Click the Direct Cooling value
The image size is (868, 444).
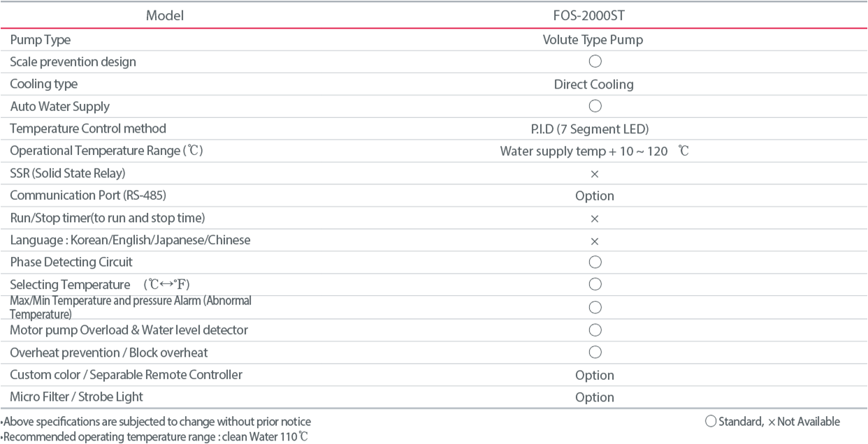point(594,84)
